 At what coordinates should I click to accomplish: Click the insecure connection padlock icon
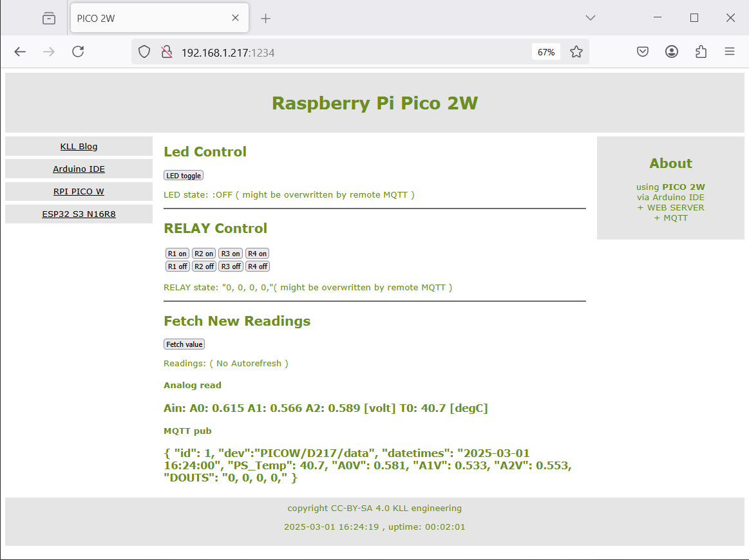tap(166, 52)
